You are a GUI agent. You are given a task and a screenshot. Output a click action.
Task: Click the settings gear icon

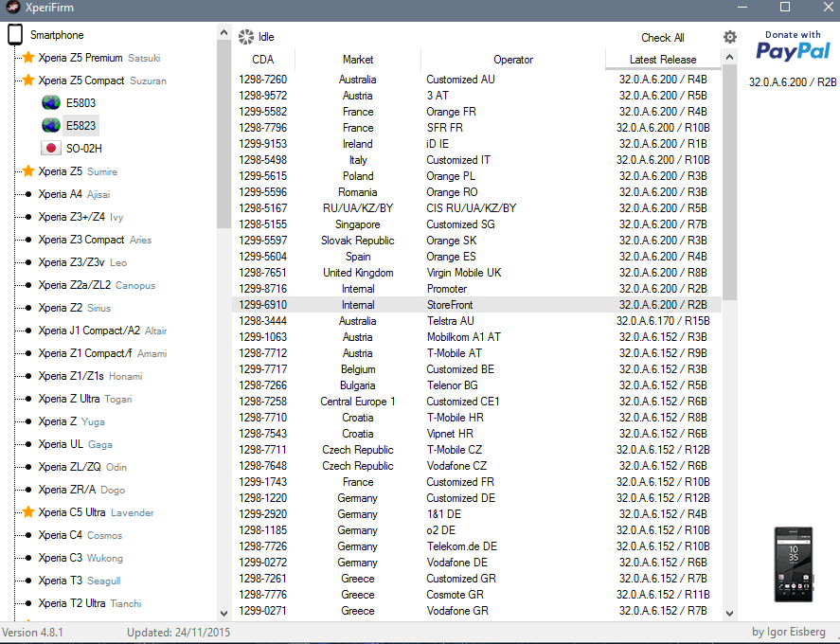point(729,37)
